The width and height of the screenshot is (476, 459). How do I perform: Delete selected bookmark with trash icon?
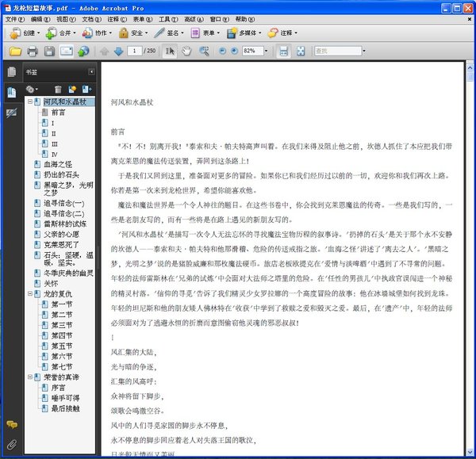click(x=58, y=90)
